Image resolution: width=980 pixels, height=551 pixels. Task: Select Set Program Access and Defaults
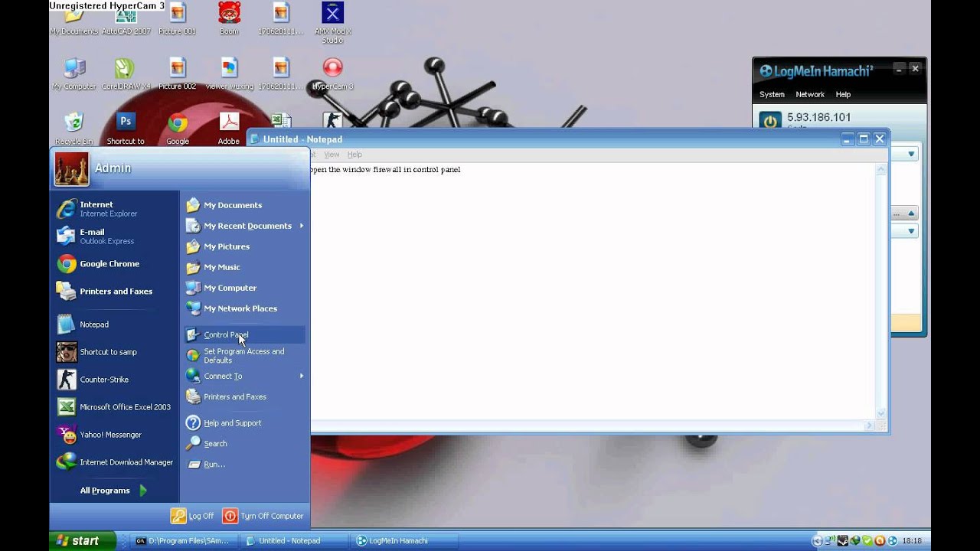click(244, 356)
